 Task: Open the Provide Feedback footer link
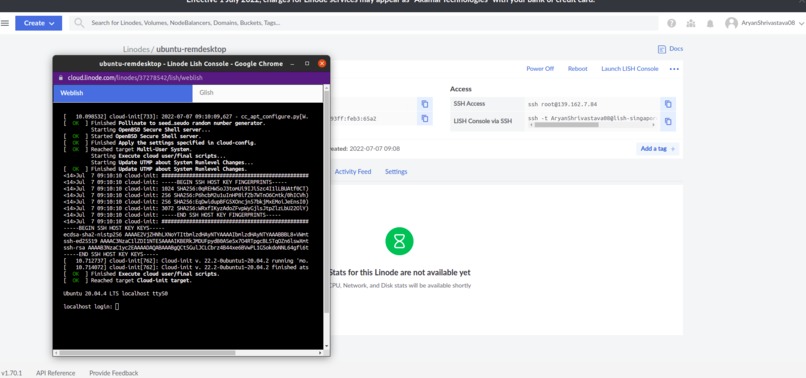point(114,373)
